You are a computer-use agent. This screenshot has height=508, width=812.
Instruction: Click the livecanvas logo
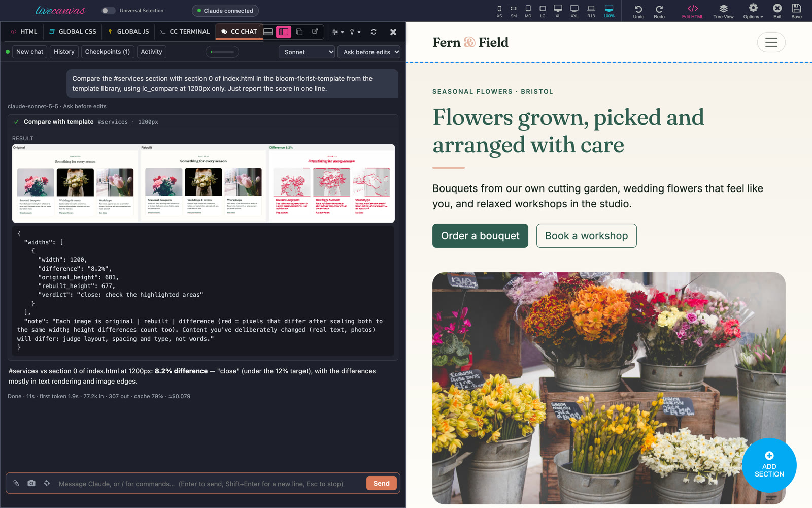[x=60, y=11]
